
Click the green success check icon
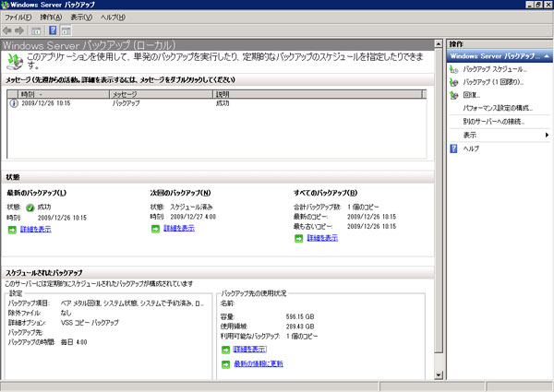[30, 208]
